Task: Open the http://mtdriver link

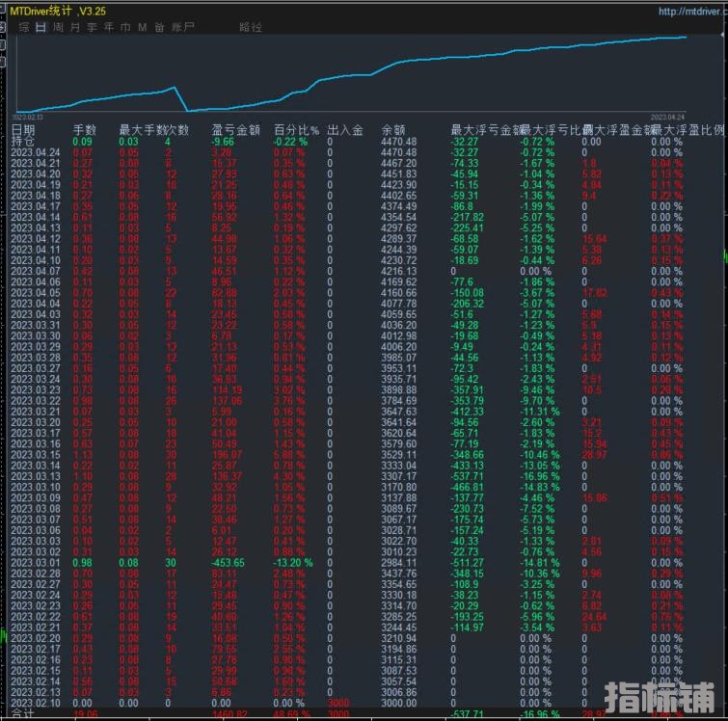Action: click(692, 12)
